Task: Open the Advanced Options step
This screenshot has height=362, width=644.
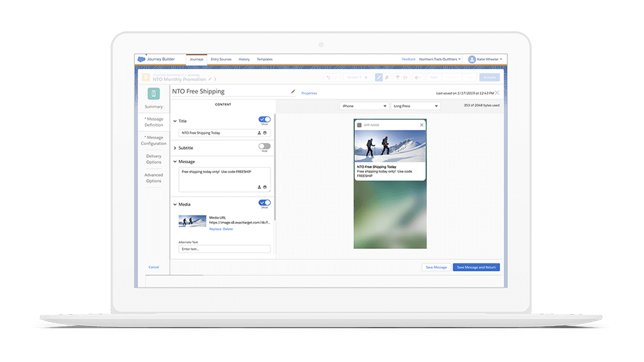Action: coord(153,178)
